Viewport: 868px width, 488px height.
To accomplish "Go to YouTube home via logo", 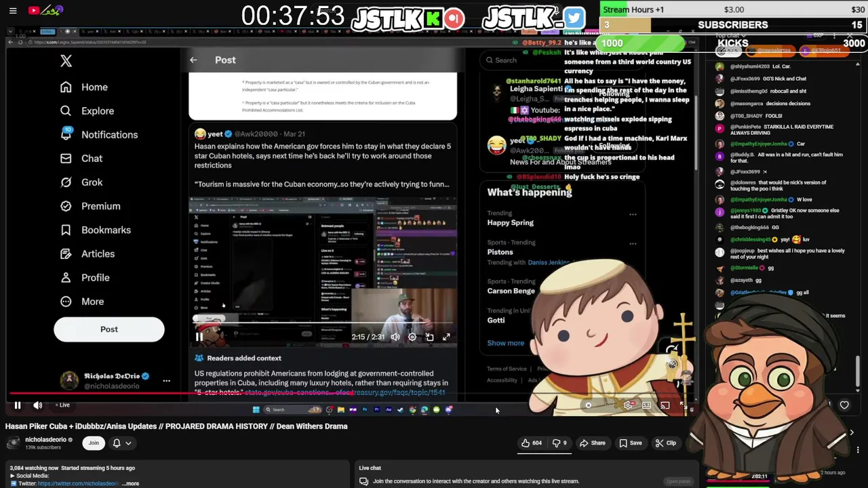I will pyautogui.click(x=45, y=11).
